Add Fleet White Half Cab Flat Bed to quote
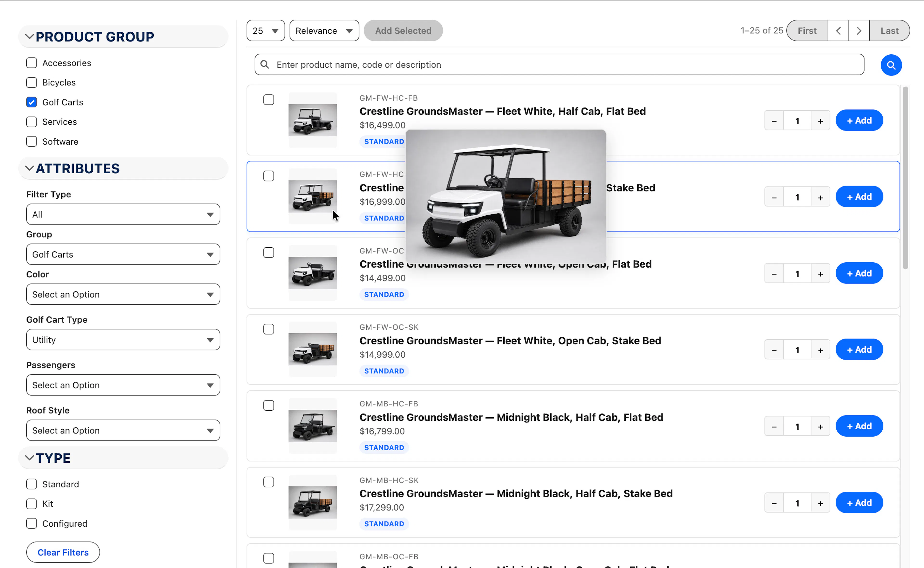The image size is (924, 568). [859, 121]
